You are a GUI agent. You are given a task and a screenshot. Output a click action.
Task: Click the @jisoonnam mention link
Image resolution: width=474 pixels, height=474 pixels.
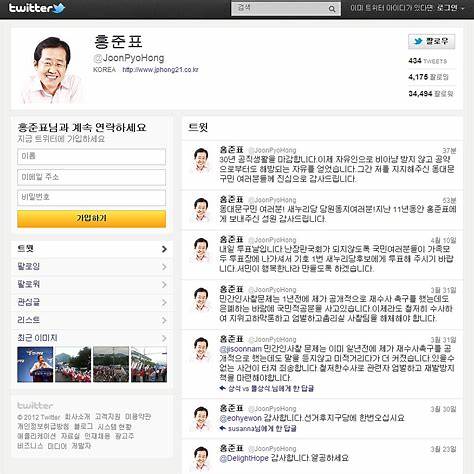coord(240,349)
